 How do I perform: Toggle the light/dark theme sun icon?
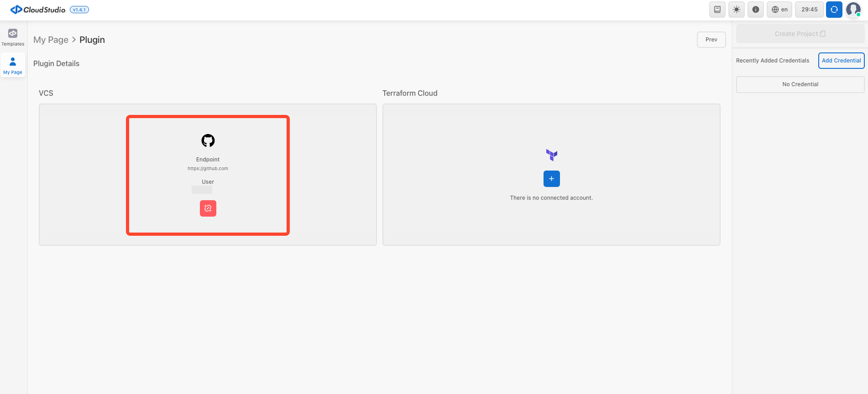tap(737, 10)
